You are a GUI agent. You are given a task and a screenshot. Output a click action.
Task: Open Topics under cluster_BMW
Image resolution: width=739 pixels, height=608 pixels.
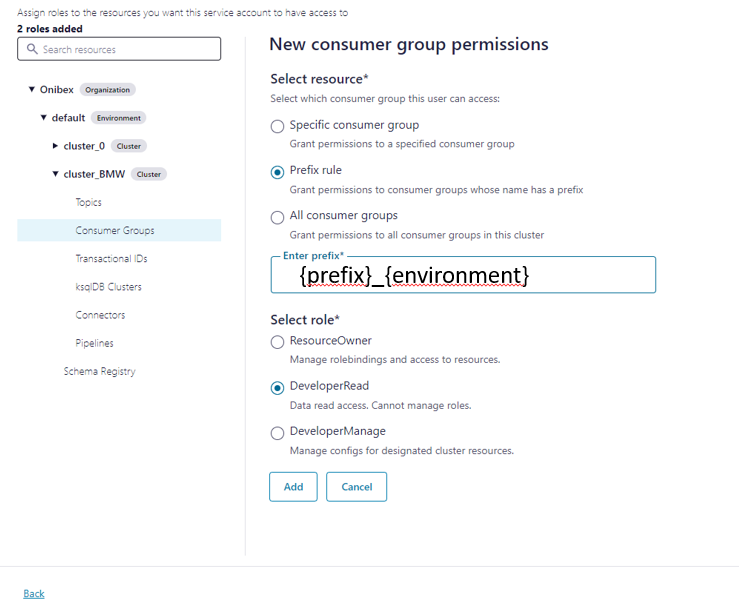[x=89, y=202]
